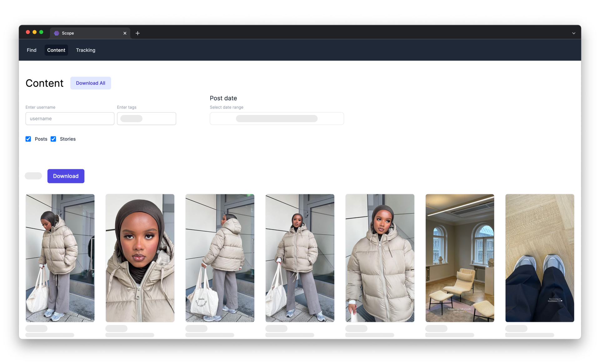Click the purple Download button
Image resolution: width=600 pixels, height=364 pixels.
[x=66, y=176]
